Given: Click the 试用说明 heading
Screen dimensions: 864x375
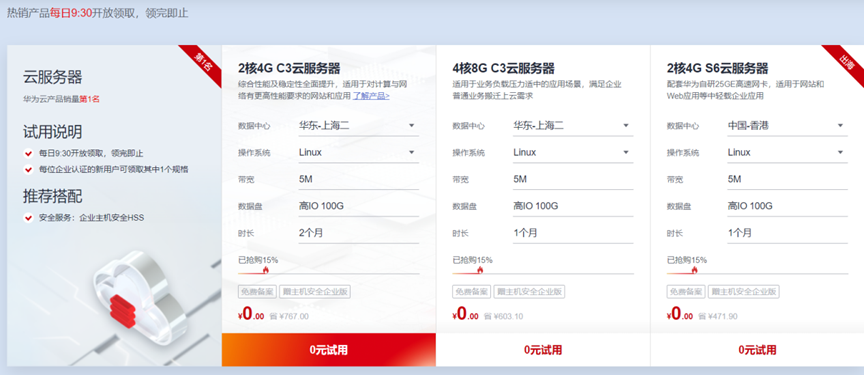Looking at the screenshot, I should [53, 132].
